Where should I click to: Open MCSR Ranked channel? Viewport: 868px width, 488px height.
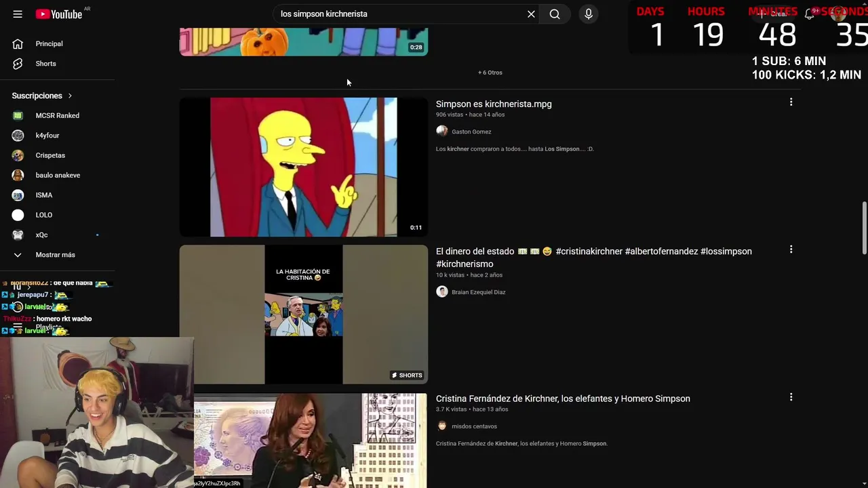pos(58,116)
